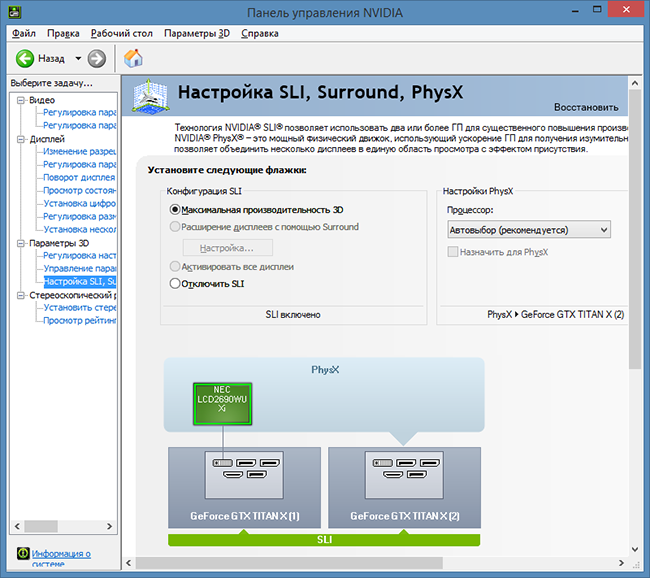
Task: Open Установка цифрового tree item
Action: click(x=80, y=203)
